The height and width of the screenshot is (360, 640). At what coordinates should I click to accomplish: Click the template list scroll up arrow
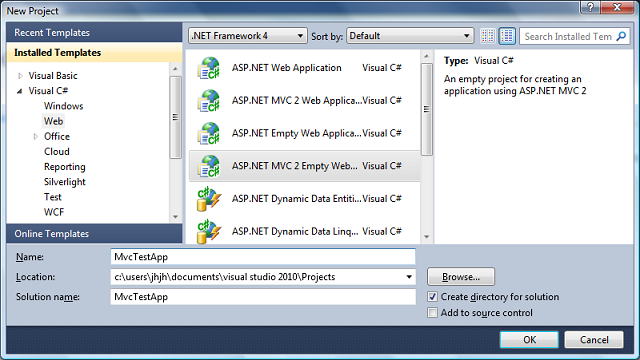click(x=427, y=56)
